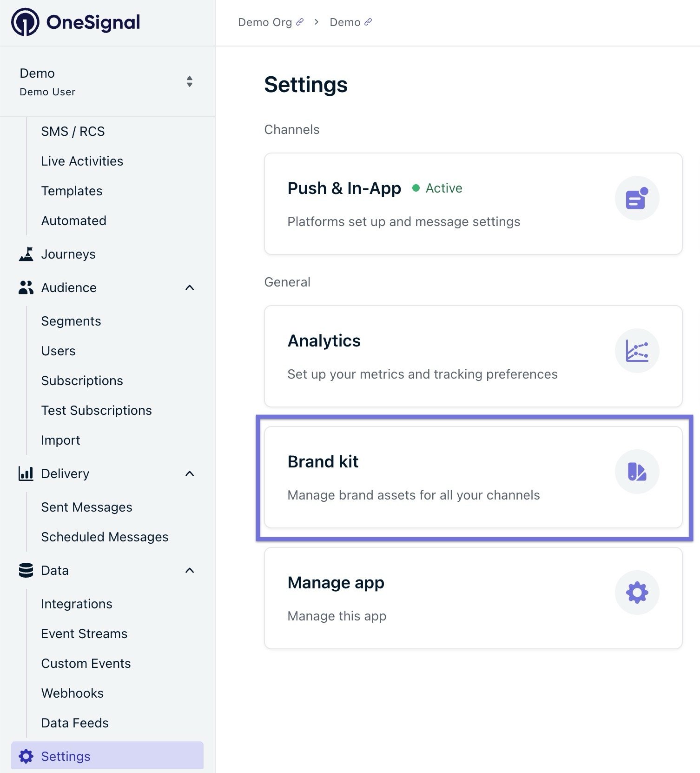This screenshot has width=700, height=773.
Task: Select Test Subscriptions
Action: click(x=97, y=410)
